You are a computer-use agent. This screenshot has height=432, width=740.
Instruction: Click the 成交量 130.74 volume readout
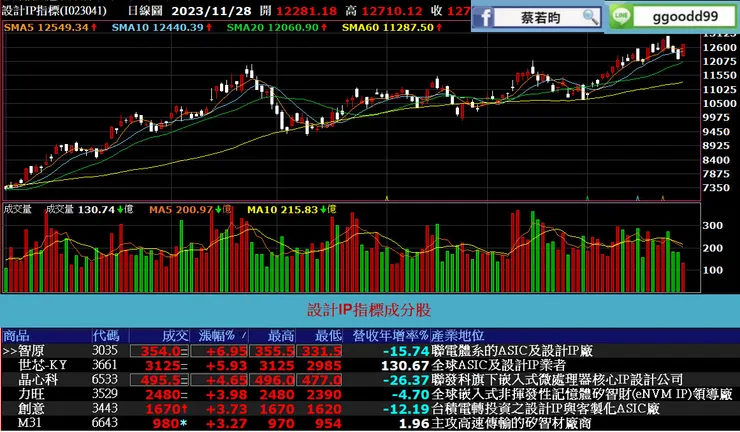pyautogui.click(x=89, y=209)
